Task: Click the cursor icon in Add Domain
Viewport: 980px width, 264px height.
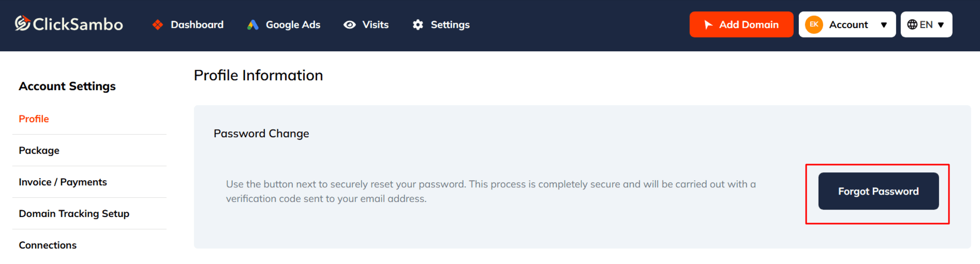Action: point(708,25)
